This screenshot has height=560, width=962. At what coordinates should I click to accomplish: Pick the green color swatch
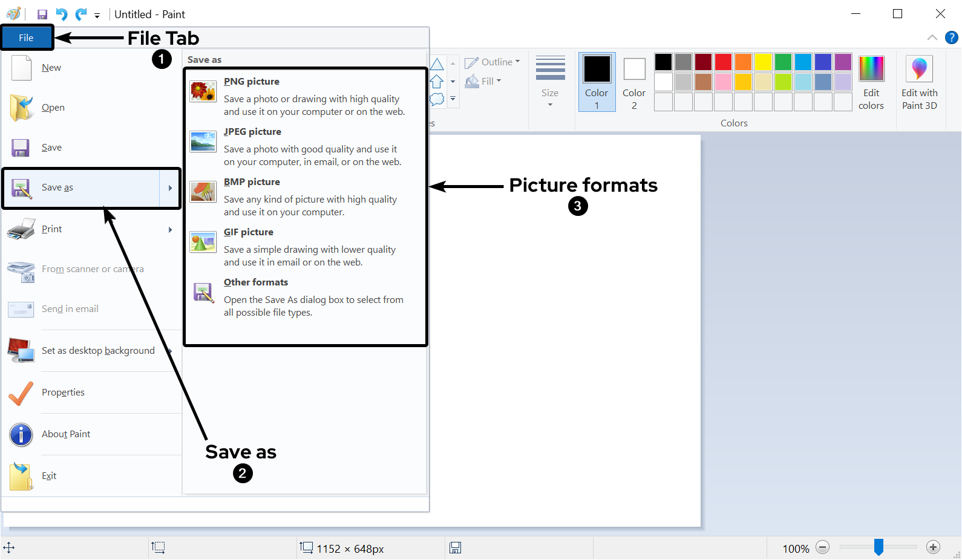[x=783, y=62]
